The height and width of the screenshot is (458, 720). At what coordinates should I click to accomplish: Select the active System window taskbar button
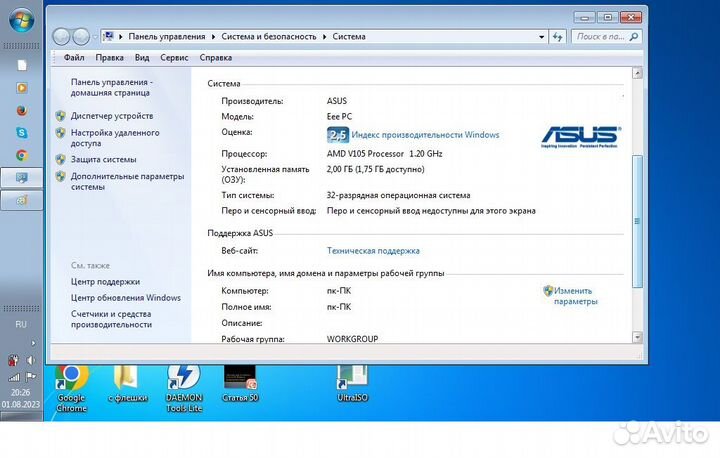point(22,178)
